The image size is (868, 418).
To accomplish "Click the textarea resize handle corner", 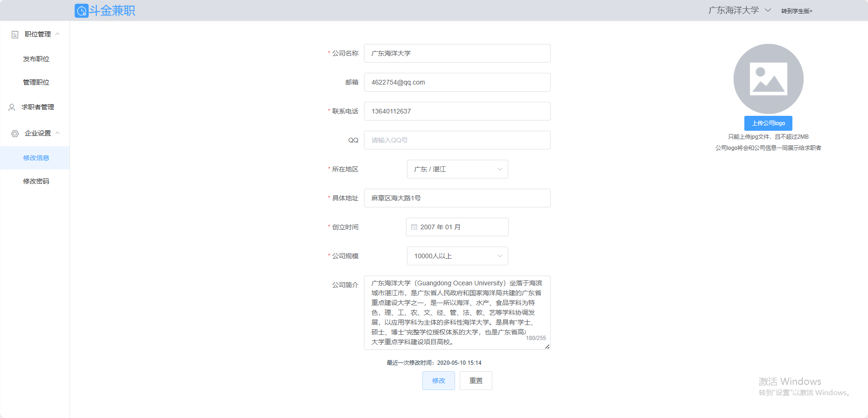I will pyautogui.click(x=547, y=347).
